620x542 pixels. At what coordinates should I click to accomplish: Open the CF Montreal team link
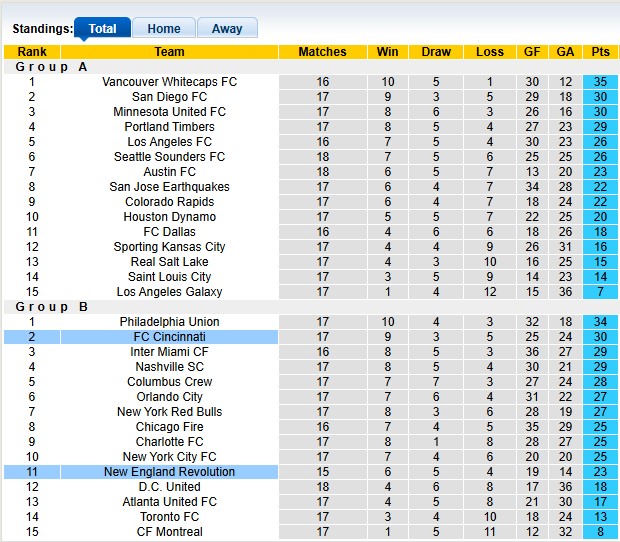pyautogui.click(x=169, y=532)
